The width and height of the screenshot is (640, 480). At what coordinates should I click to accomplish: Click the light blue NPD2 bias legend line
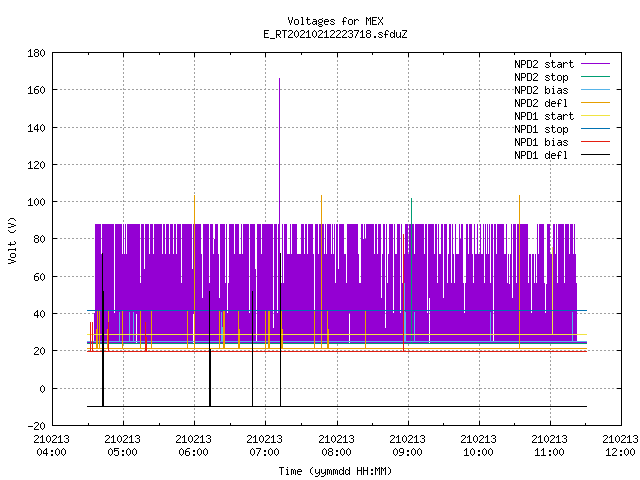[595, 89]
